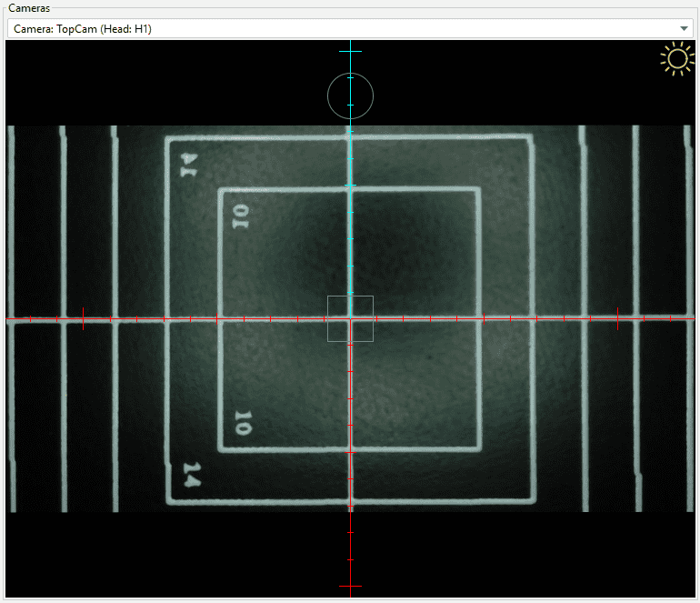Screen dimensions: 700x603
Task: Click the top-right corner of outer square
Action: (x=532, y=138)
